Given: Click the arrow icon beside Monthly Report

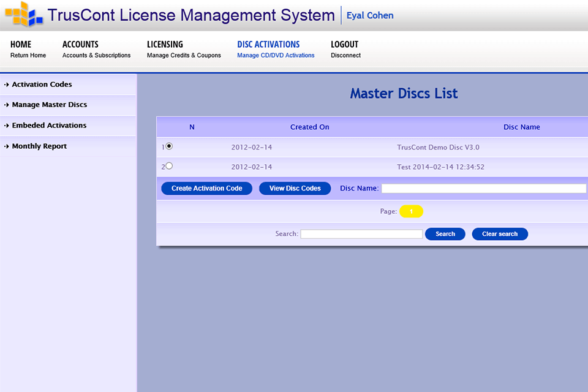Looking at the screenshot, I should coord(6,146).
